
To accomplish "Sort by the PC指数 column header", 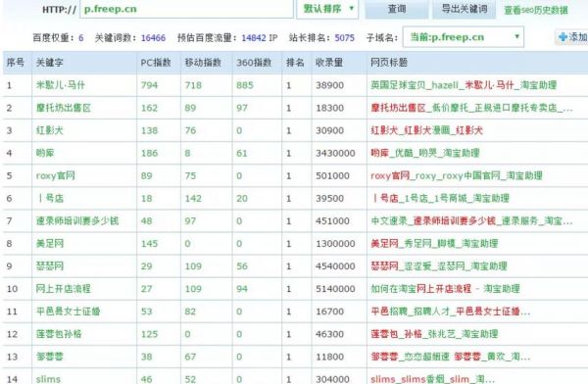I will pyautogui.click(x=156, y=63).
